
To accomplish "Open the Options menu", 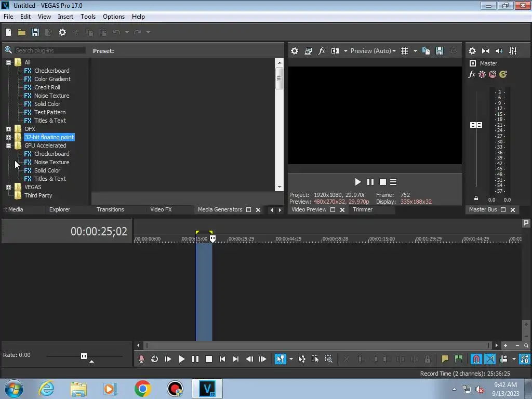I will [x=114, y=17].
